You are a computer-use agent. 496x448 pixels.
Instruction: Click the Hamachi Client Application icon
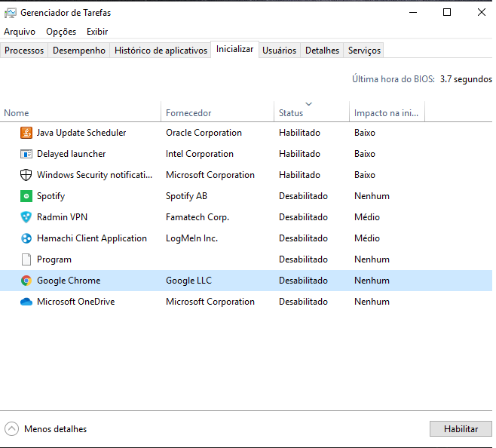pyautogui.click(x=26, y=238)
